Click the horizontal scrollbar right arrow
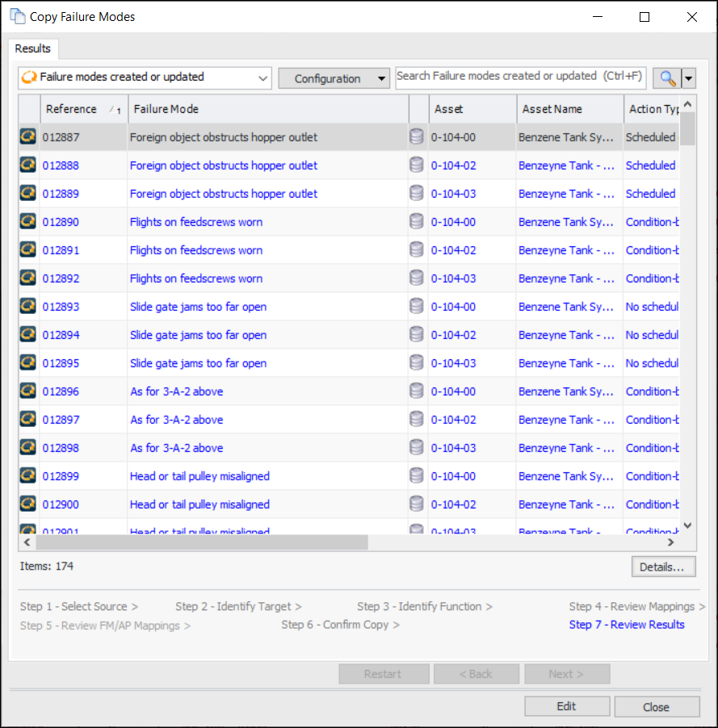718x728 pixels. (671, 542)
